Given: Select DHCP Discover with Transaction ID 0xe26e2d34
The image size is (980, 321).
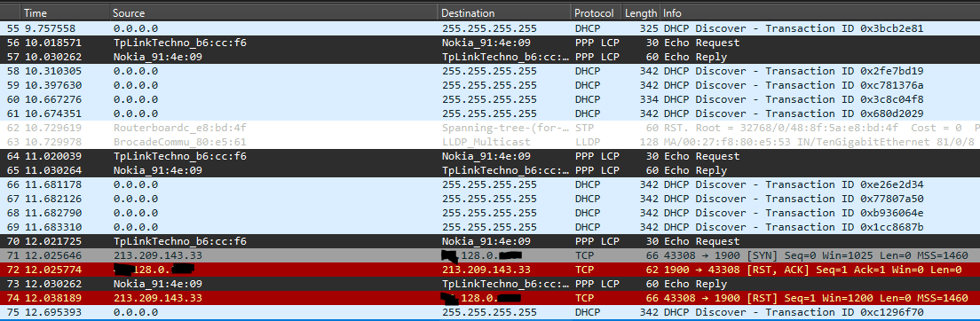Looking at the screenshot, I should click(490, 184).
